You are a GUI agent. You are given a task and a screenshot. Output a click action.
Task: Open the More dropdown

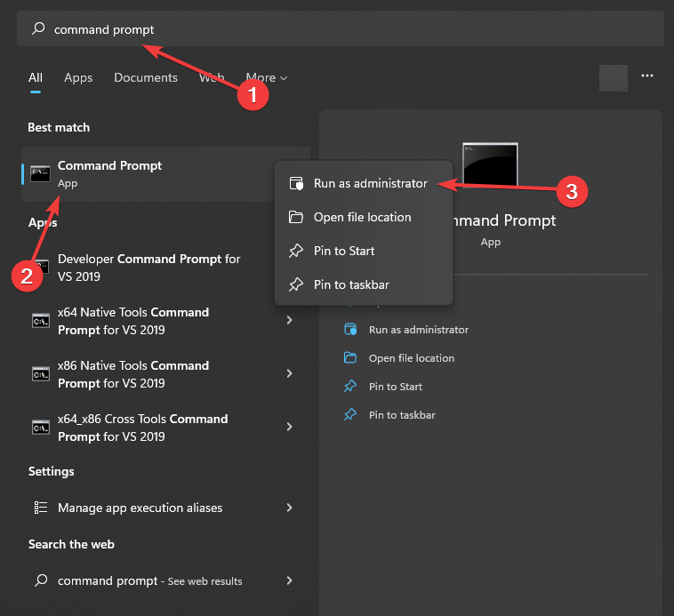266,77
